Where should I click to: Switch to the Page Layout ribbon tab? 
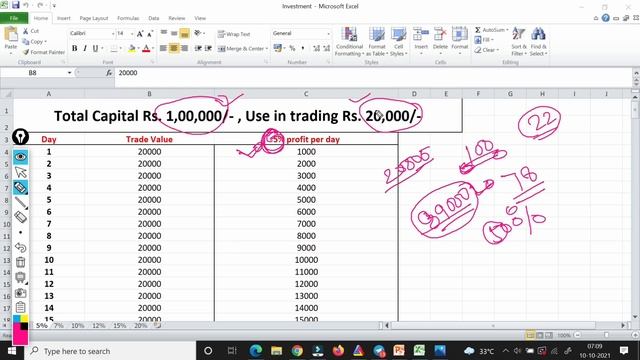[x=94, y=18]
